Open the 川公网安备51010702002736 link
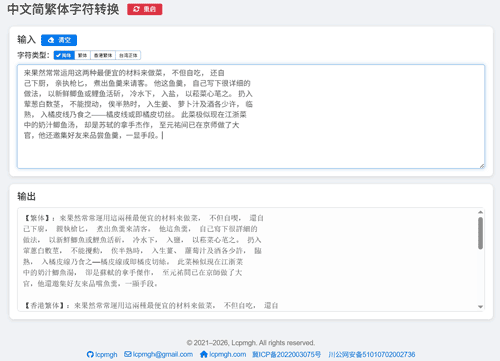The image size is (500, 361). tap(372, 354)
